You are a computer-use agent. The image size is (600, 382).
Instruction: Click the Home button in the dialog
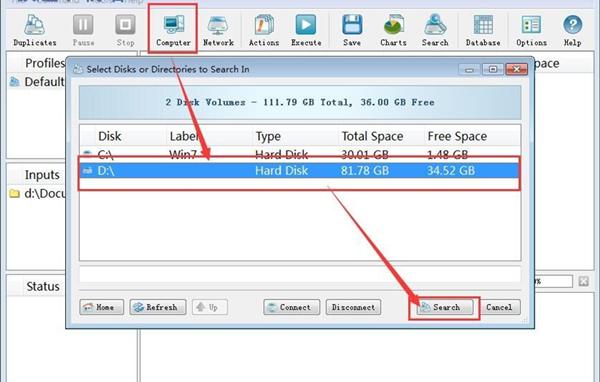[101, 307]
